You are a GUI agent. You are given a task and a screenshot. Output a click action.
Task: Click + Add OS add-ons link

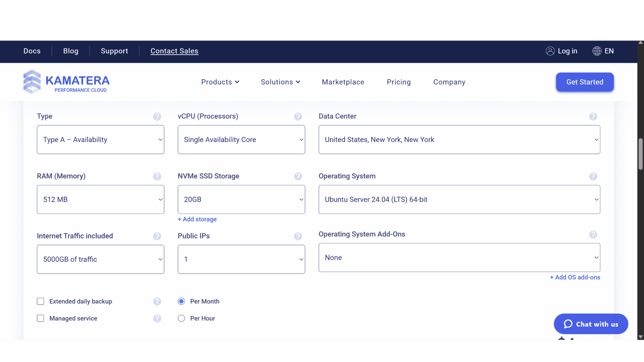[575, 277]
